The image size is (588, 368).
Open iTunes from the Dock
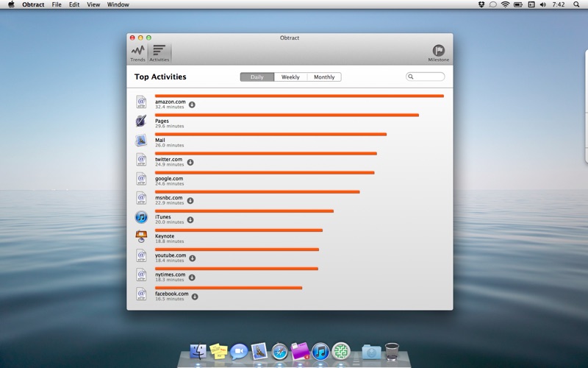pyautogui.click(x=320, y=352)
